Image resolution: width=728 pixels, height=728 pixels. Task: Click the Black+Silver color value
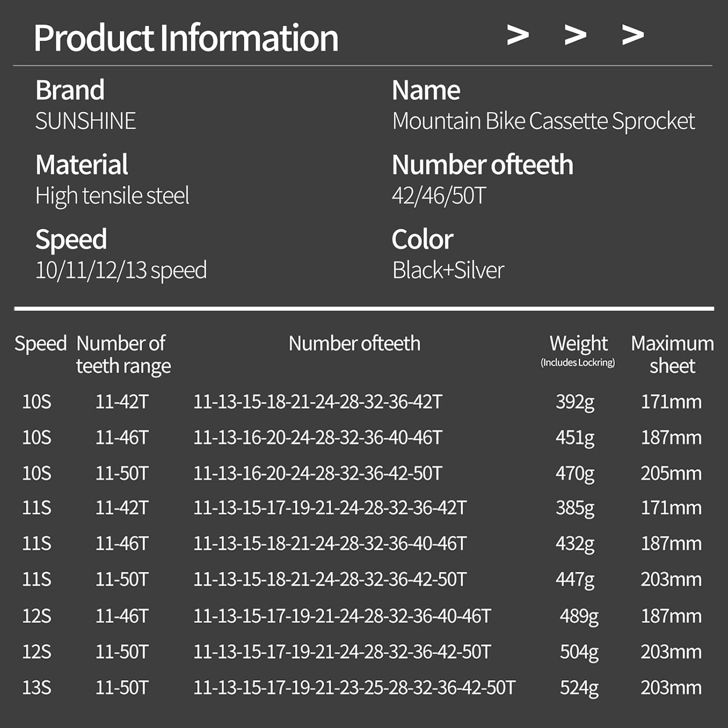click(448, 270)
